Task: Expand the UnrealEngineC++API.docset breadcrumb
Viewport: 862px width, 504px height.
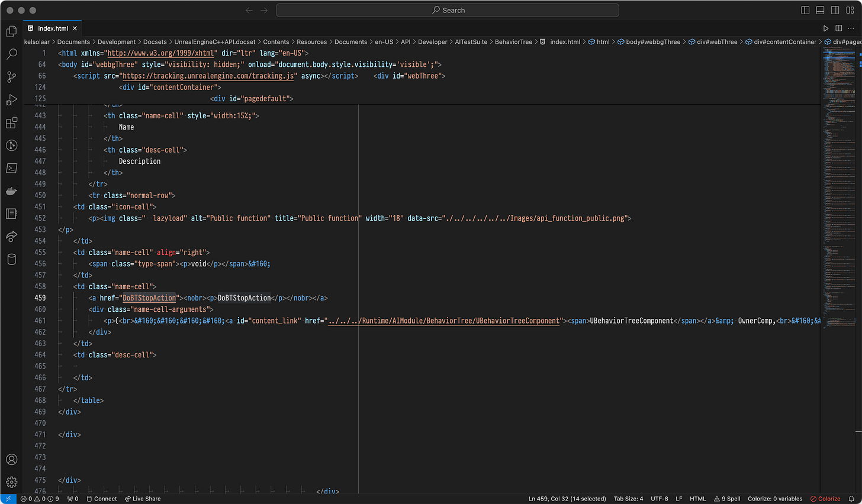Action: click(215, 42)
